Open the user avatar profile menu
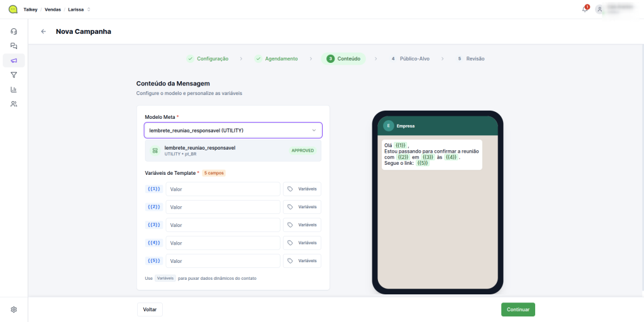This screenshot has height=322, width=644. [x=600, y=9]
